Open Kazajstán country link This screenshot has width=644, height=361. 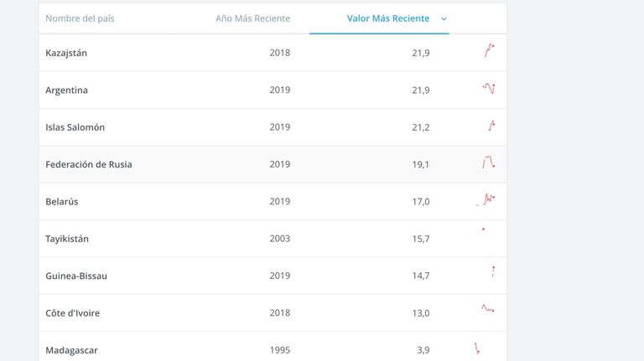point(66,53)
